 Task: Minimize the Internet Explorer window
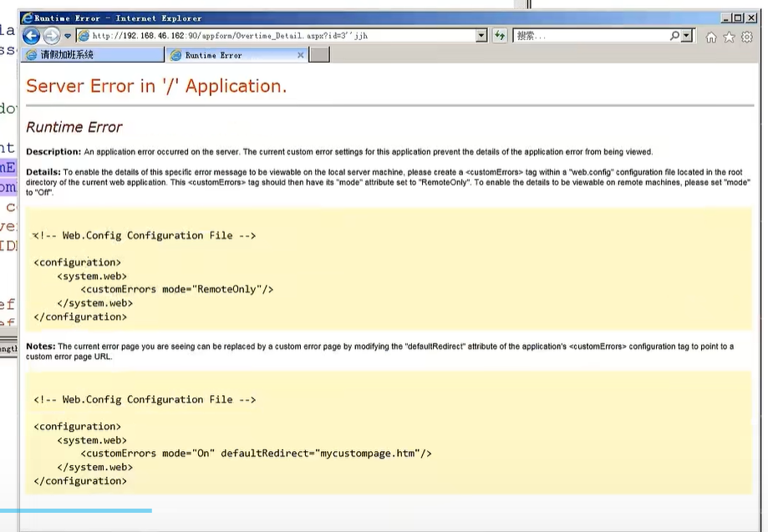tap(726, 18)
